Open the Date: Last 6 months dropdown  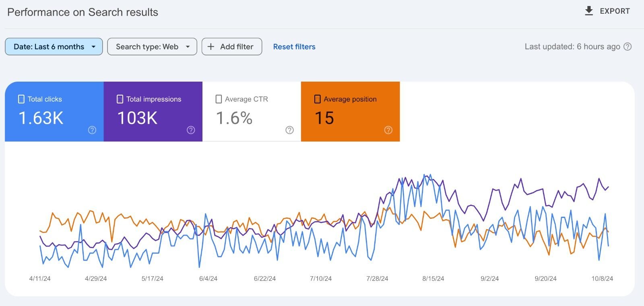[54, 47]
